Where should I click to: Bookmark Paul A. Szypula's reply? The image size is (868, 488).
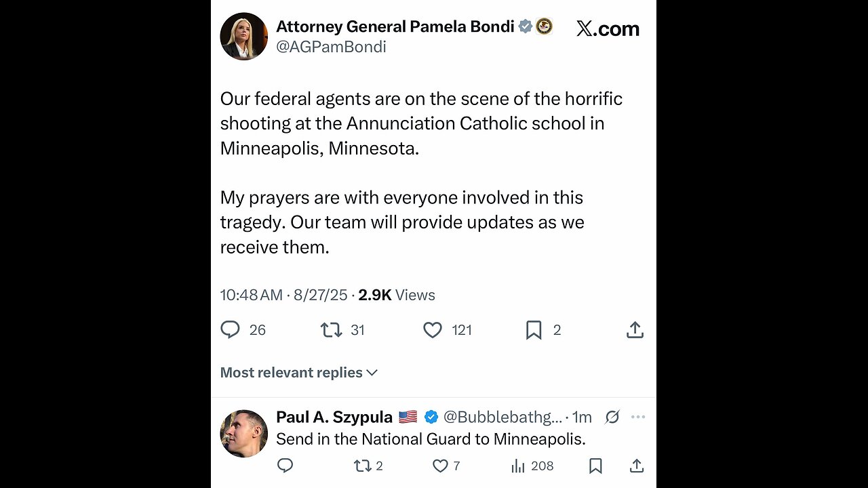coord(595,466)
